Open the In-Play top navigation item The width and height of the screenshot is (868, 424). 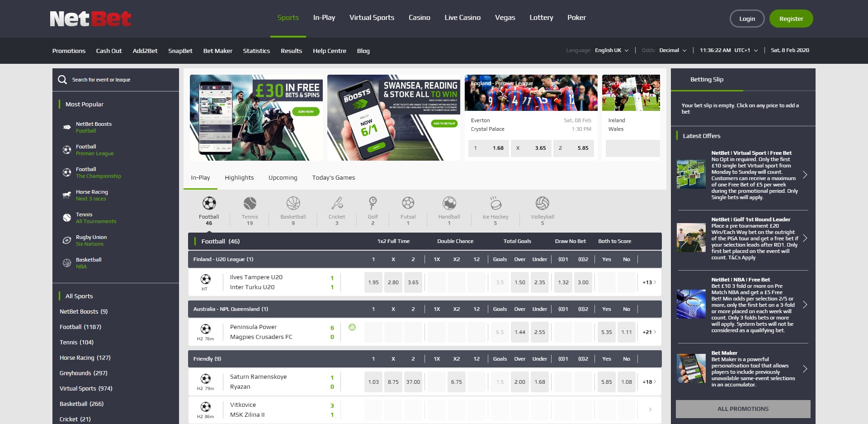click(x=324, y=18)
